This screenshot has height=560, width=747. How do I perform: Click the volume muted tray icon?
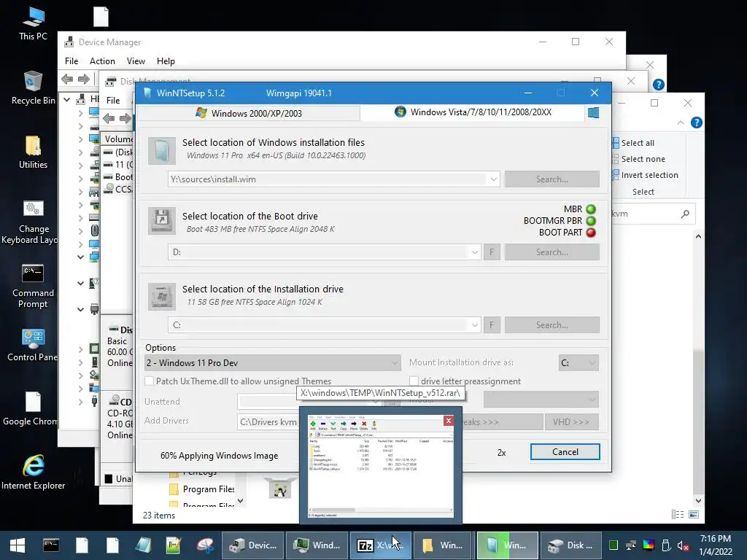[x=683, y=545]
